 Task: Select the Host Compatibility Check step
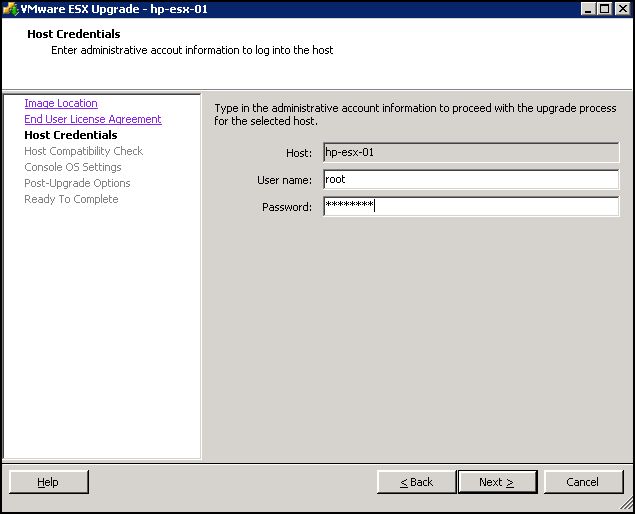coord(84,151)
